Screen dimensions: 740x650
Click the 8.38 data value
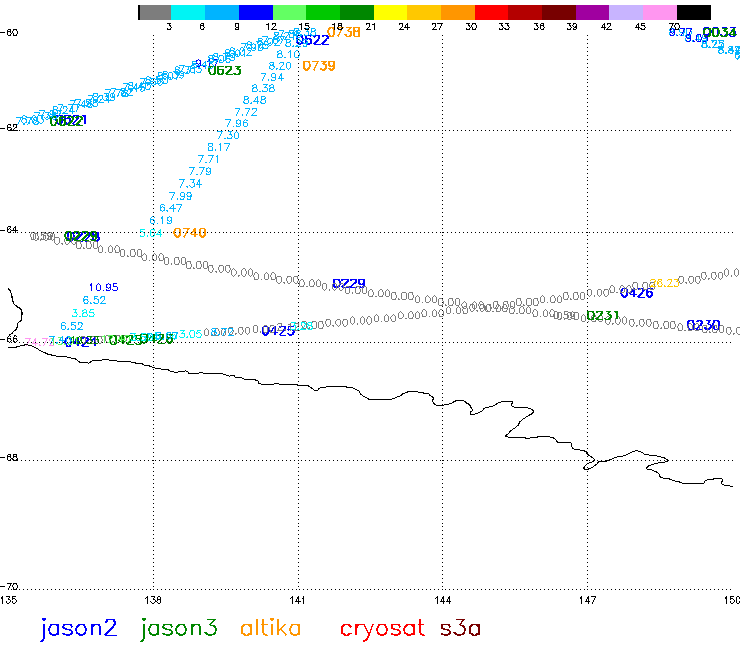pyautogui.click(x=263, y=89)
